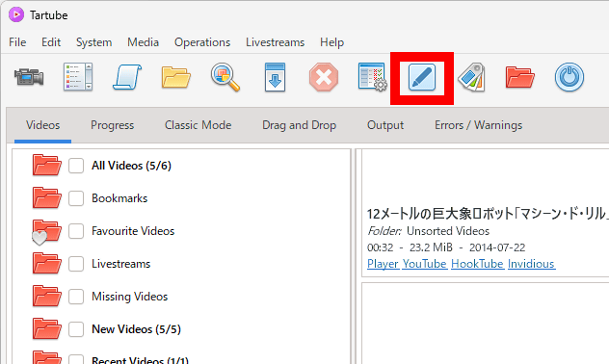Click the Player link
This screenshot has height=364, width=609.
[x=383, y=264]
